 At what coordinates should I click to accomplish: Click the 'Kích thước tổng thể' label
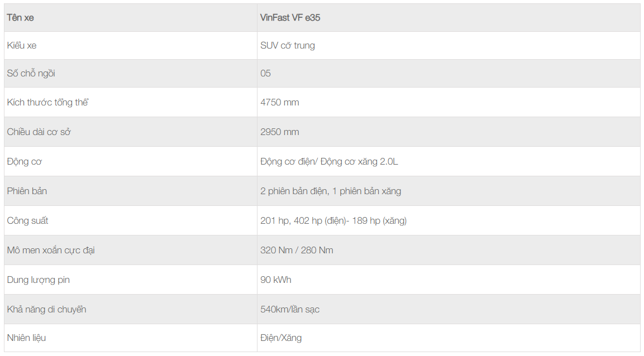48,103
